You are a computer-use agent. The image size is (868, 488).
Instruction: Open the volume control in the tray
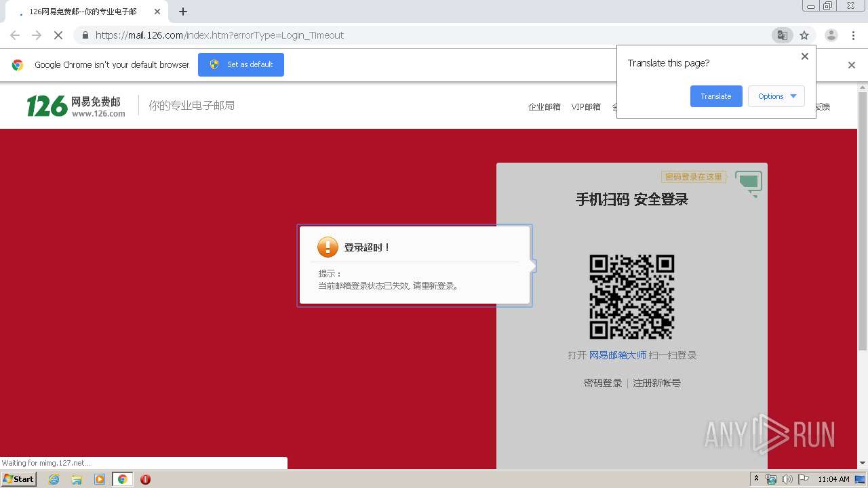coord(787,479)
